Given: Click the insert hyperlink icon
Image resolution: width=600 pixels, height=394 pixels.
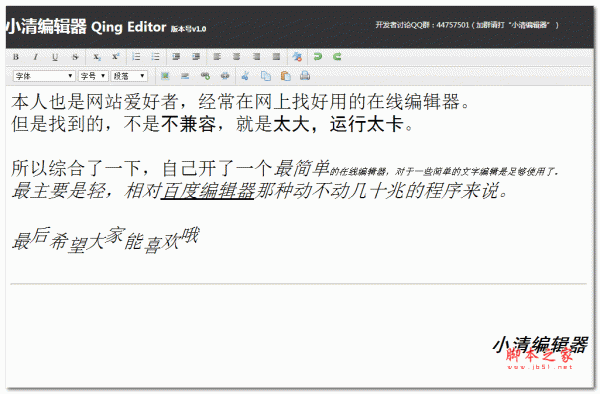Looking at the screenshot, I should pyautogui.click(x=205, y=76).
